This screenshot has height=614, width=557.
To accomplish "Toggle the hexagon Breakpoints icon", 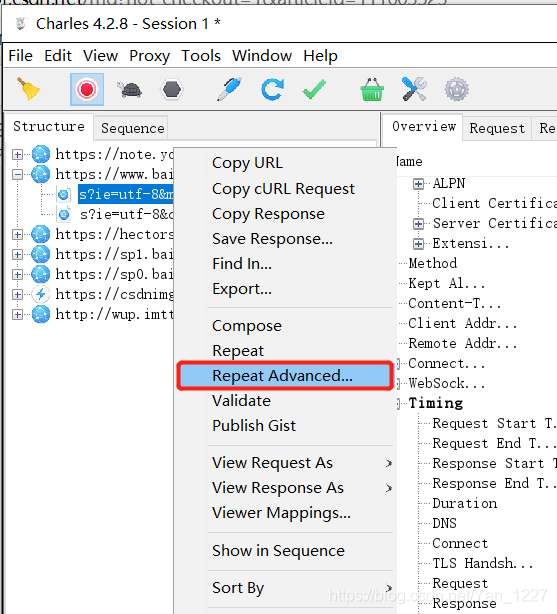I will (172, 90).
